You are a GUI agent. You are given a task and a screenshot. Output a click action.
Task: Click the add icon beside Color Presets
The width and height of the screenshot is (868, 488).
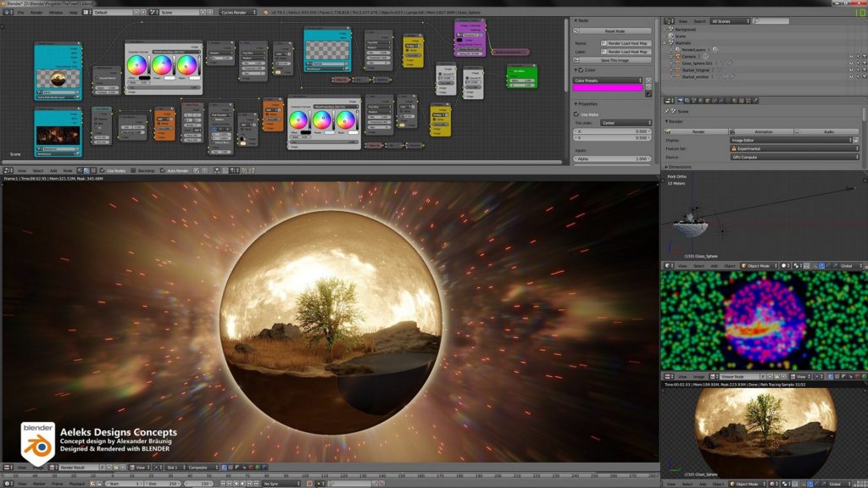tap(648, 80)
